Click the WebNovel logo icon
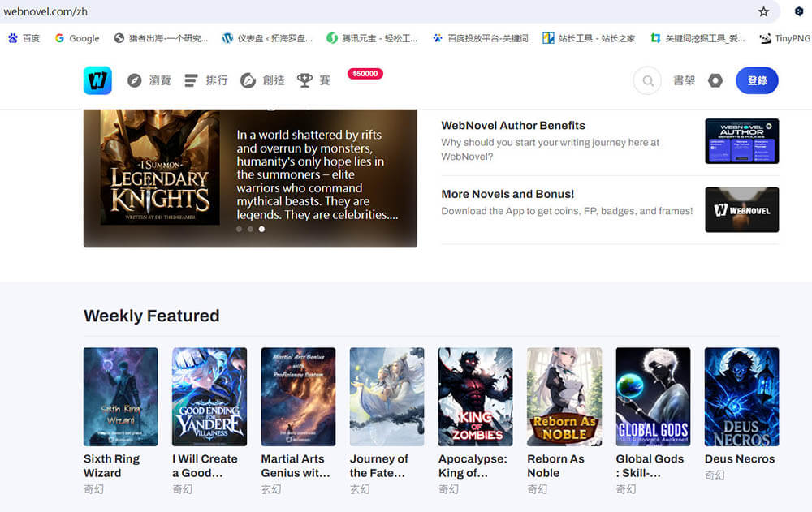The height and width of the screenshot is (512, 812). point(97,80)
